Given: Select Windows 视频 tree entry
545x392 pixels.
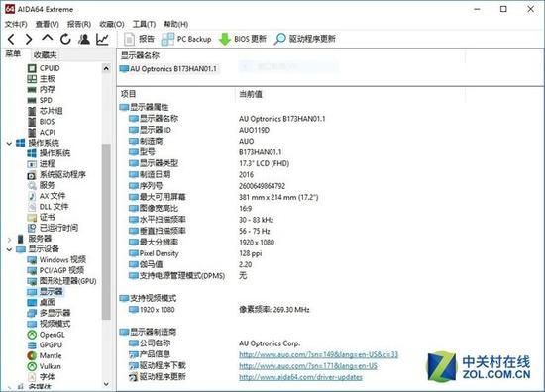Looking at the screenshot, I should [56, 259].
